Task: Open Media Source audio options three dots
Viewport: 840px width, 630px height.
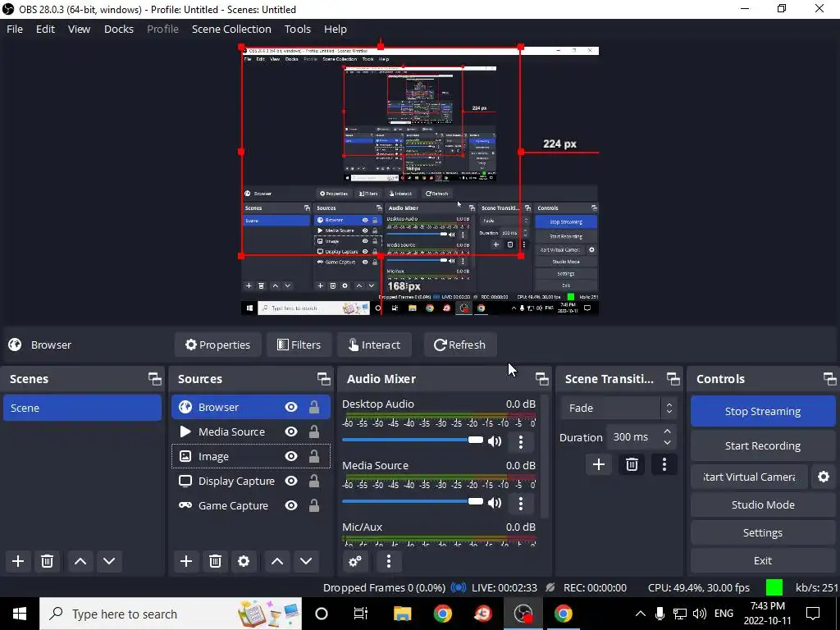Action: click(521, 503)
